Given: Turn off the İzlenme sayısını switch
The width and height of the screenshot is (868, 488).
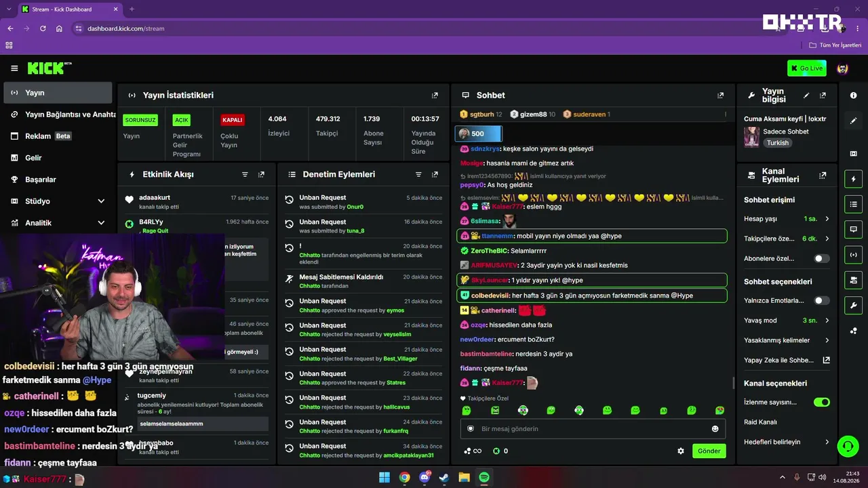Looking at the screenshot, I should pos(821,402).
